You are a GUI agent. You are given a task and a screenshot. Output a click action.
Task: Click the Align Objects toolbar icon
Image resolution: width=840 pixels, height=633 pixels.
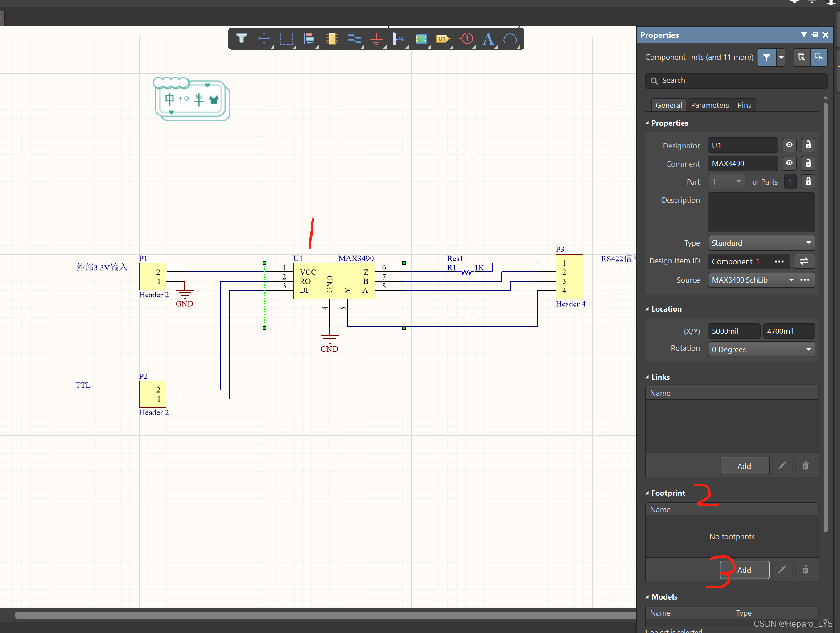309,39
